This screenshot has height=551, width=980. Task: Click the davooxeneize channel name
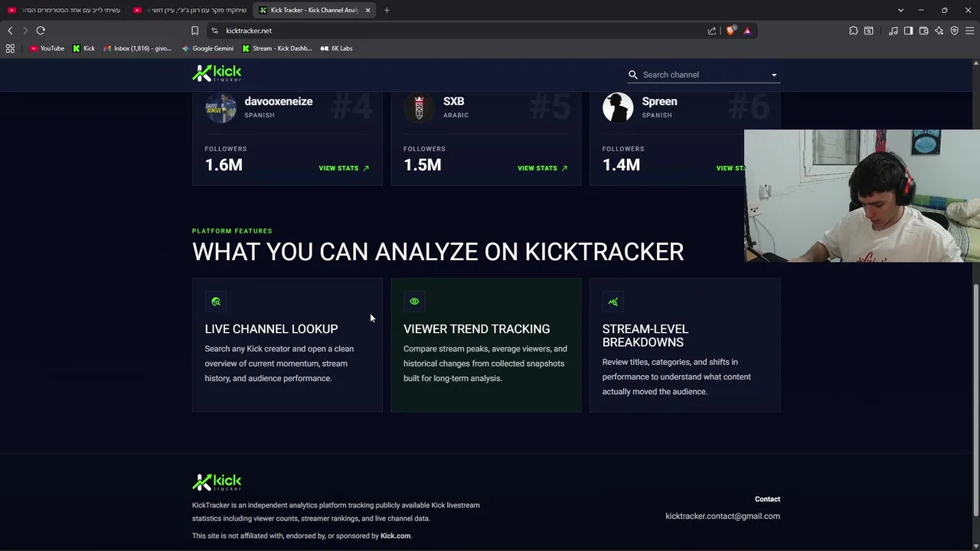coord(278,101)
